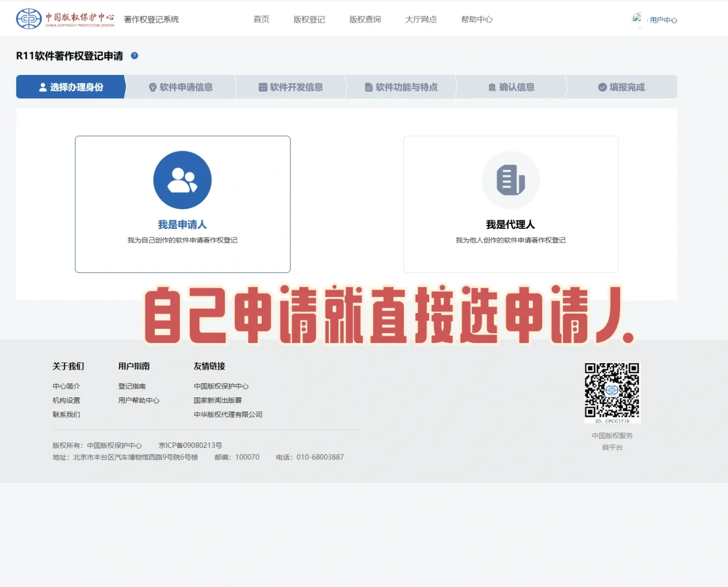Select 我是申请人 as your identity
The image size is (728, 587).
183,224
